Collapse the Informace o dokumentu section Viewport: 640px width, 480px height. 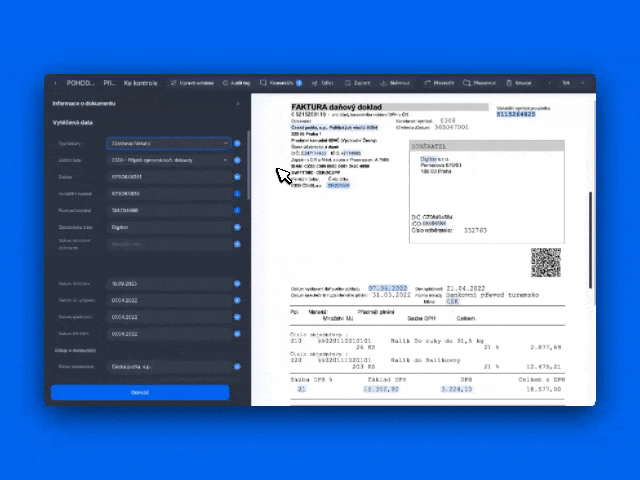click(x=237, y=103)
